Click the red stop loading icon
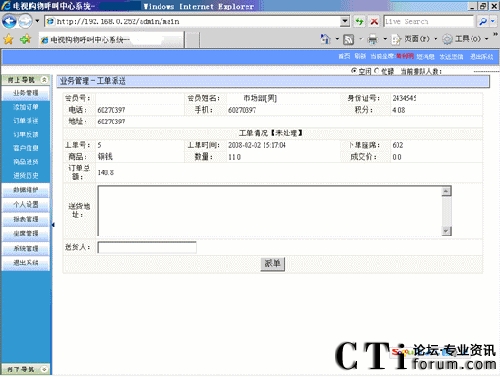The height and width of the screenshot is (377, 500). [x=374, y=22]
